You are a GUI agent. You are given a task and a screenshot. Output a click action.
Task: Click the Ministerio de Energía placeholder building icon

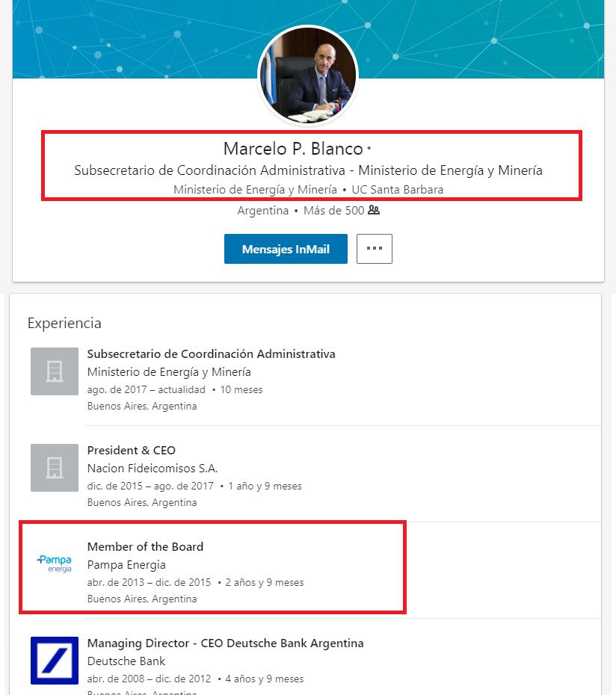(x=55, y=371)
